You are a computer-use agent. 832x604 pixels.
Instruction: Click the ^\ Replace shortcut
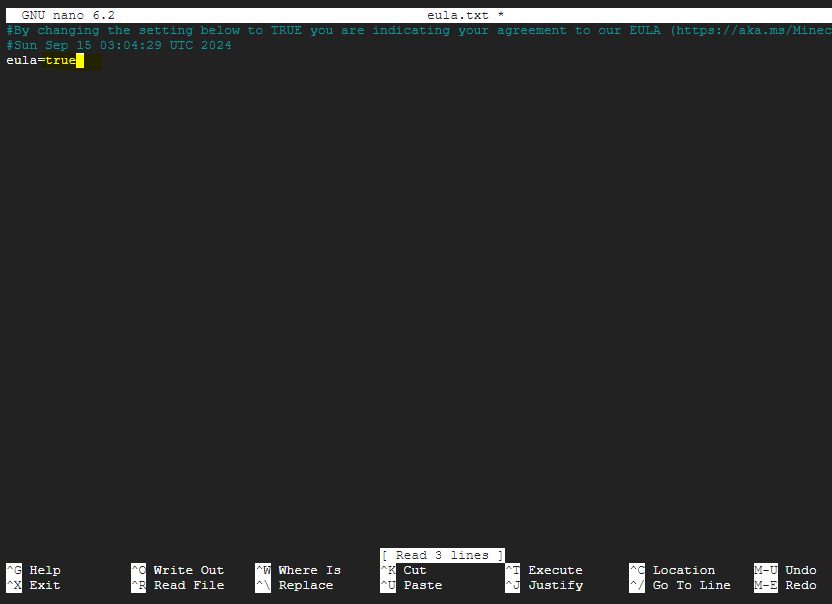pyautogui.click(x=294, y=585)
